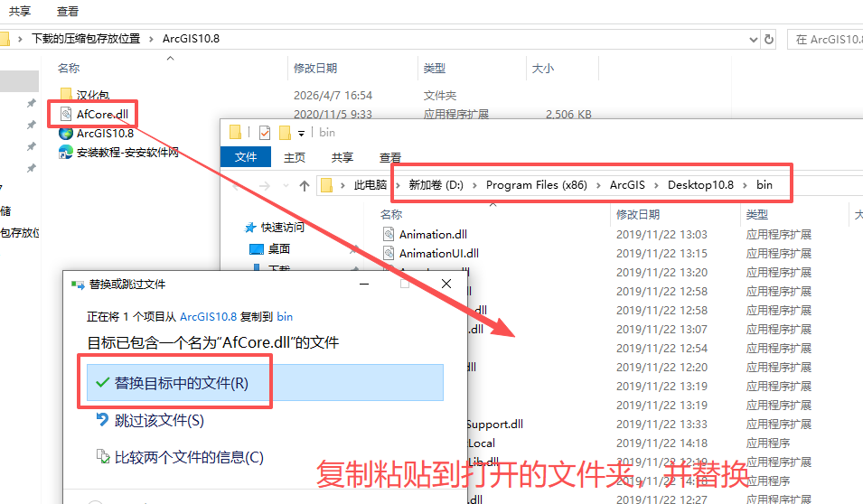Click Program Files (x86) in the breadcrumb
This screenshot has height=504, width=863.
point(537,185)
